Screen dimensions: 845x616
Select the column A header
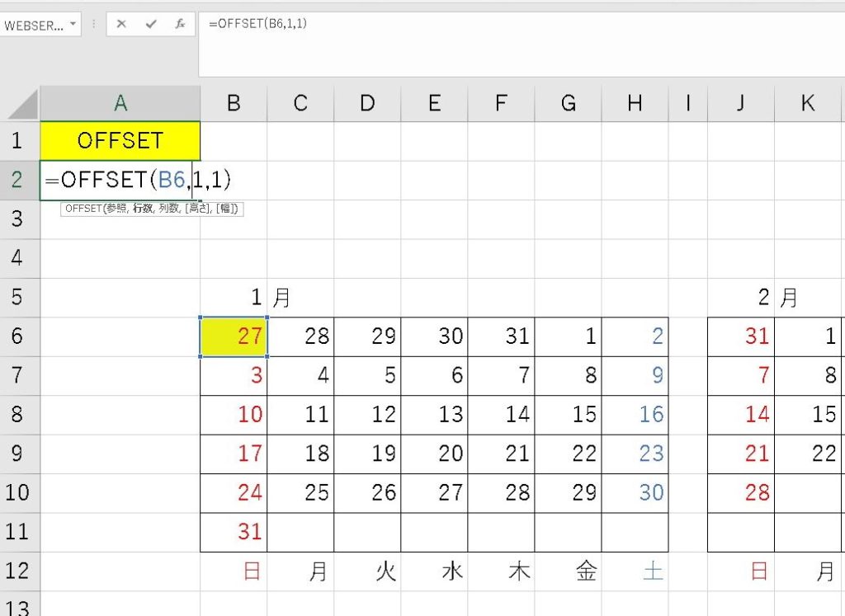120,103
